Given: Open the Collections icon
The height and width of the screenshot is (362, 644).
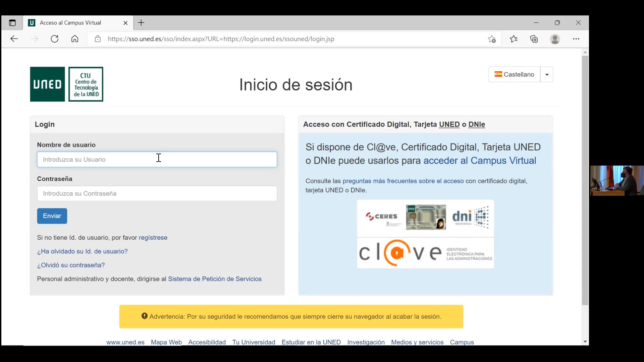Looking at the screenshot, I should [x=534, y=39].
